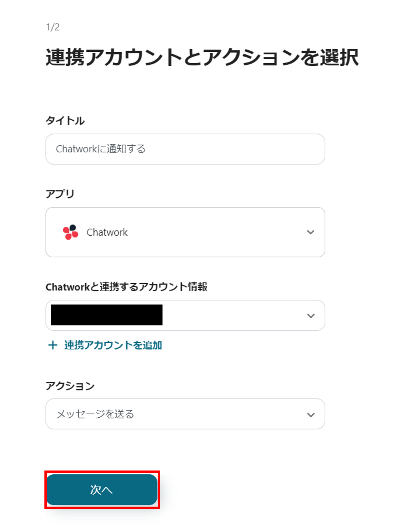Focus the タイトル input field
This screenshot has width=410, height=532.
(x=185, y=149)
